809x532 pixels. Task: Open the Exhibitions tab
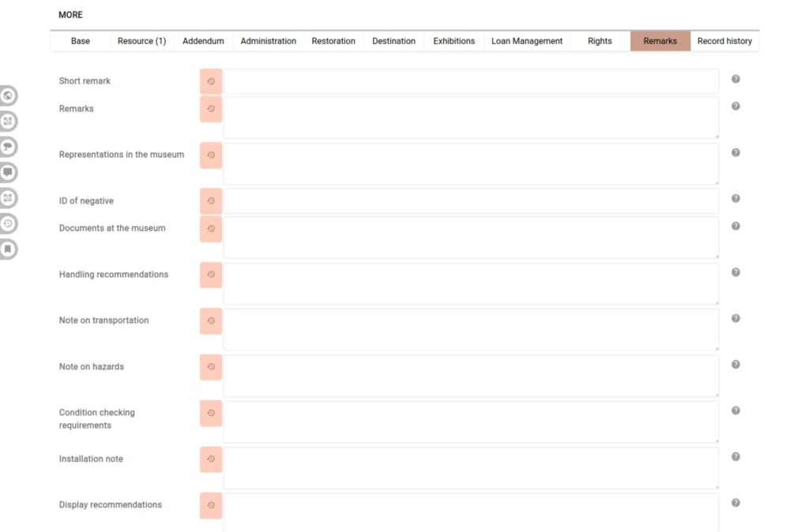(x=454, y=41)
